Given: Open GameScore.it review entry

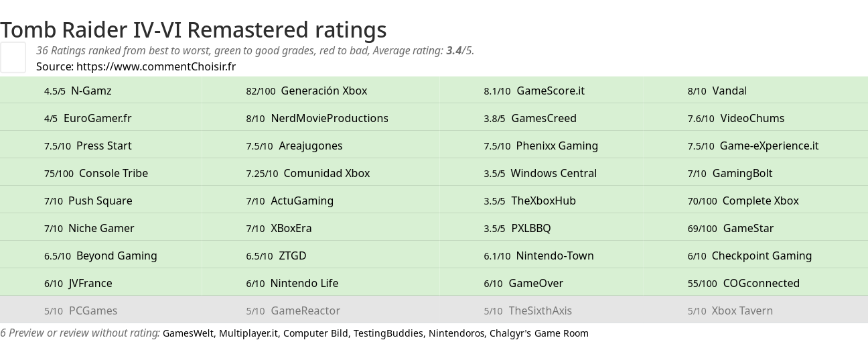Looking at the screenshot, I should [550, 91].
